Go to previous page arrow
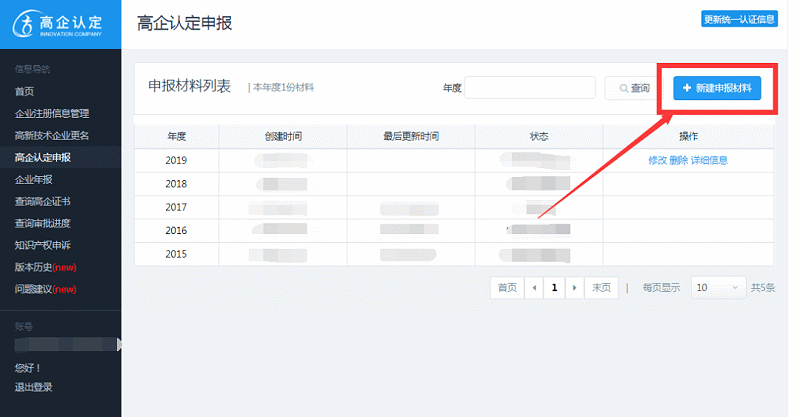Screen dimensions: 800x417 pyautogui.click(x=534, y=288)
